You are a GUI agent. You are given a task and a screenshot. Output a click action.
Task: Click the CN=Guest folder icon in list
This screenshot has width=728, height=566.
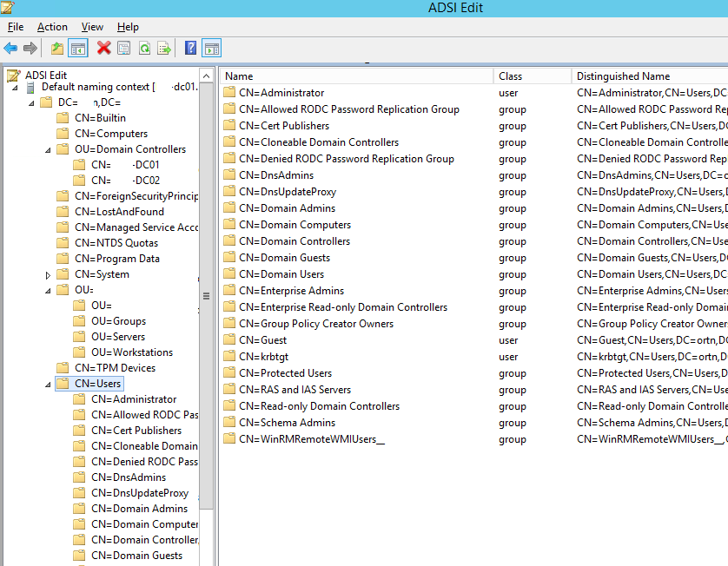click(229, 339)
